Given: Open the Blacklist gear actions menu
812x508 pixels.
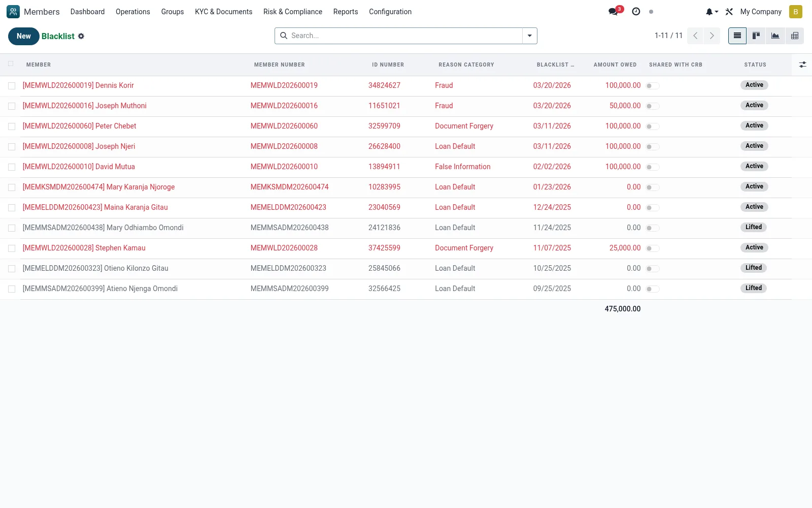Looking at the screenshot, I should [81, 36].
